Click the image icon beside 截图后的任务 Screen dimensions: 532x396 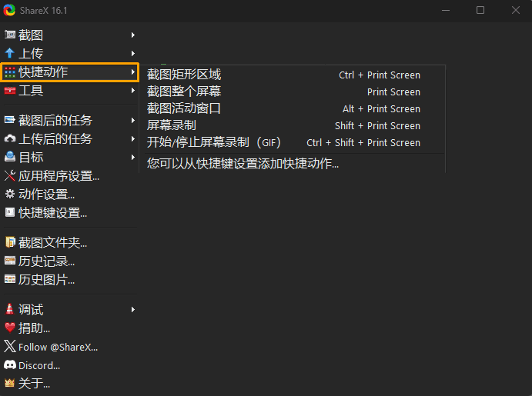(x=10, y=120)
